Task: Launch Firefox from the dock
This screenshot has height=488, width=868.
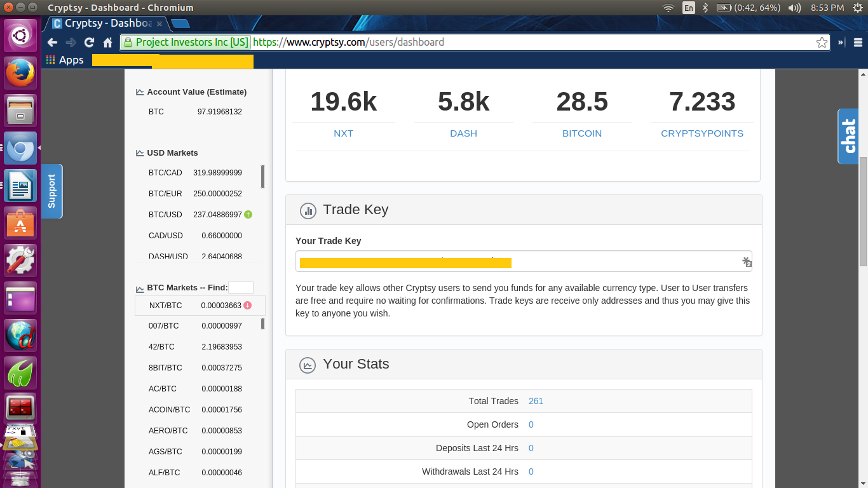Action: [x=21, y=73]
